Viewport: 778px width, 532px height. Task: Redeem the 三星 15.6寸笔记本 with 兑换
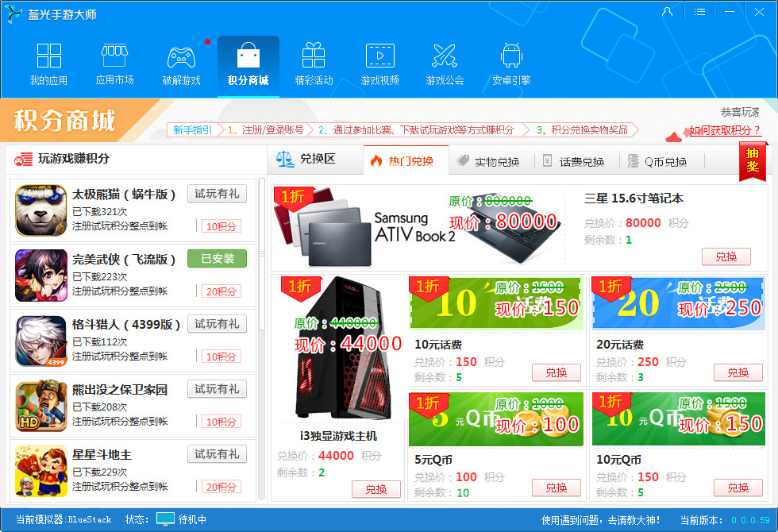click(726, 256)
